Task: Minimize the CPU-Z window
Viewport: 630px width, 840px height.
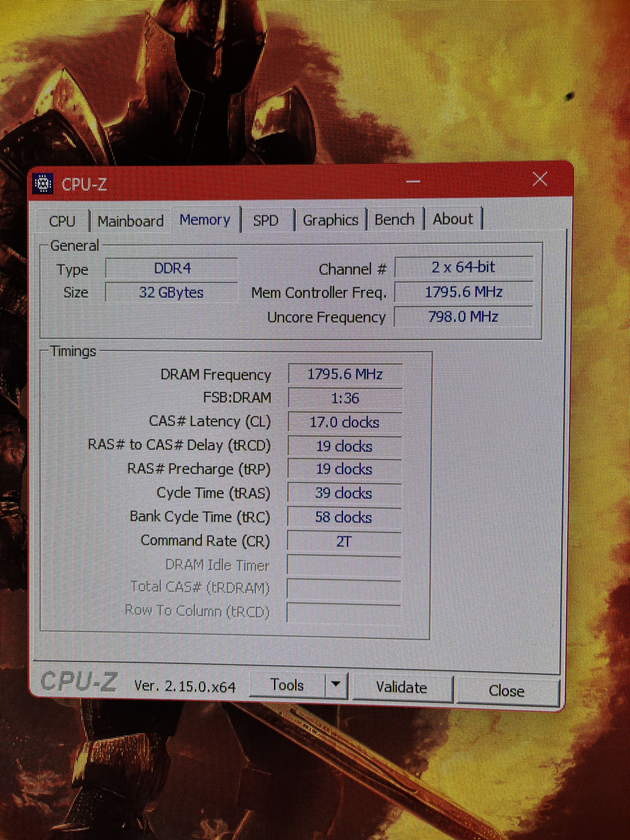Action: 413,181
